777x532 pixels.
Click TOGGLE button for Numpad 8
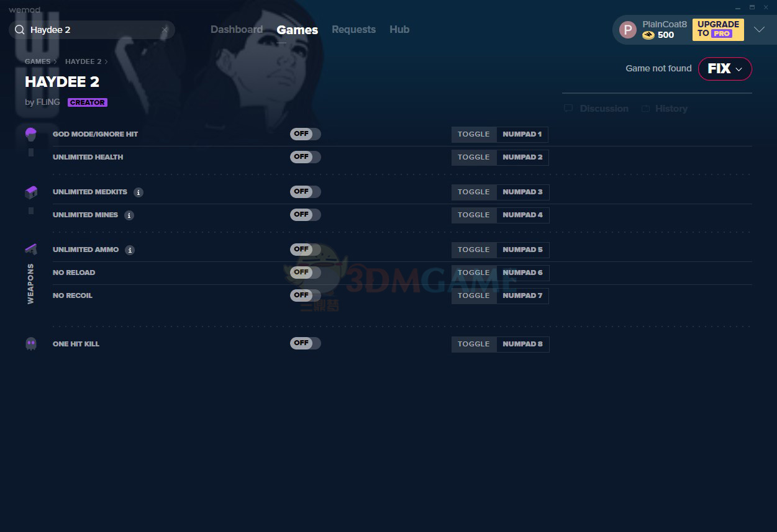tap(474, 345)
